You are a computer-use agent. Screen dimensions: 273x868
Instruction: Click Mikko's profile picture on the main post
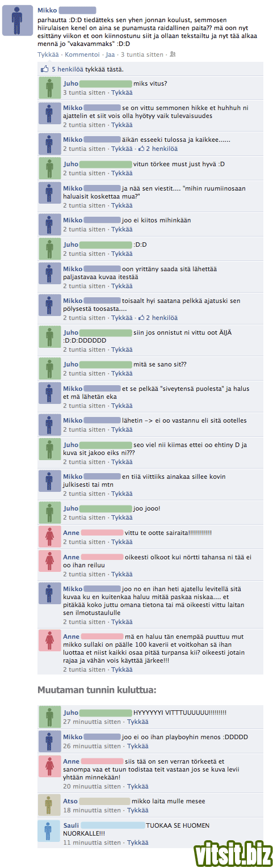[22, 21]
